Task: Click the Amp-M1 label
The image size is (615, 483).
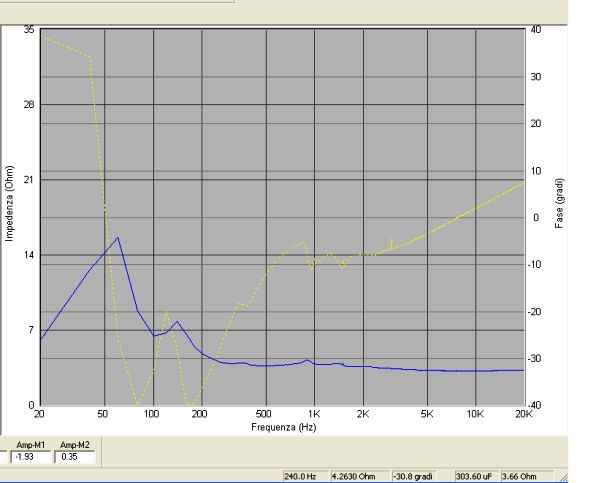Action: pos(31,445)
